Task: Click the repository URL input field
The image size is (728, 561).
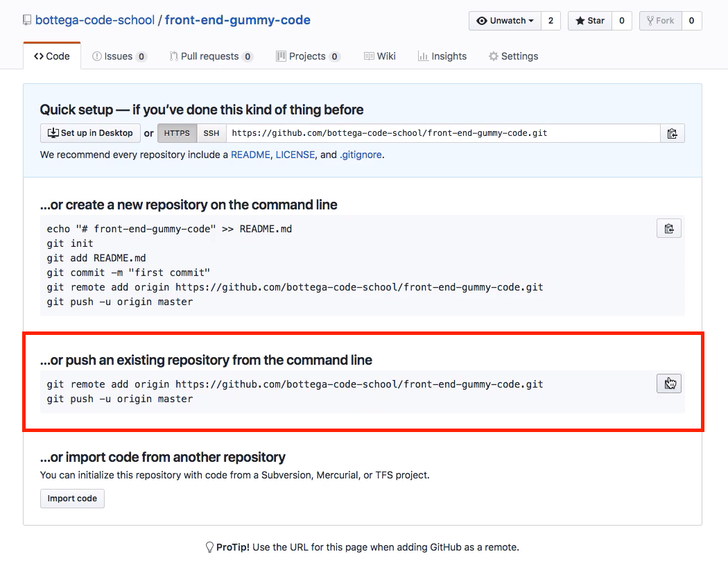Action: tap(444, 133)
